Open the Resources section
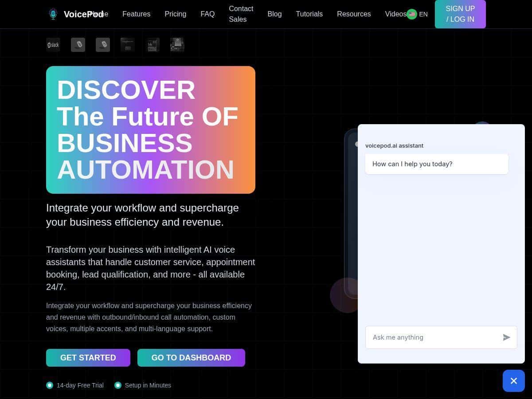 pos(354,14)
